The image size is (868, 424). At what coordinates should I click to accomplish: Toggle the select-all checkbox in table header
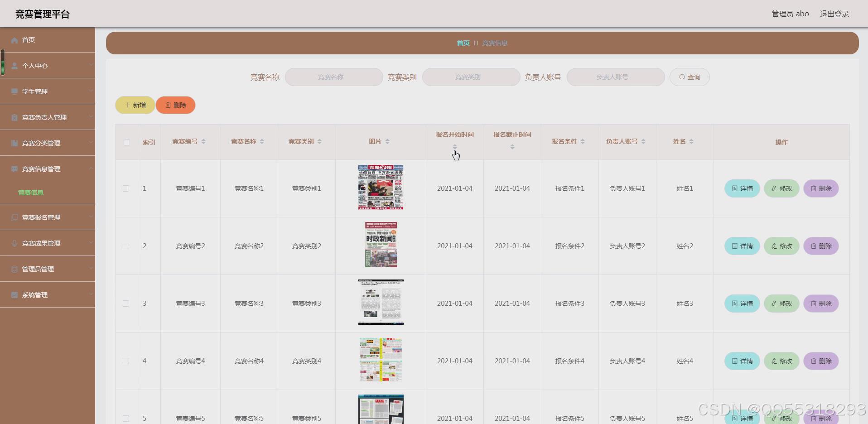coord(127,142)
